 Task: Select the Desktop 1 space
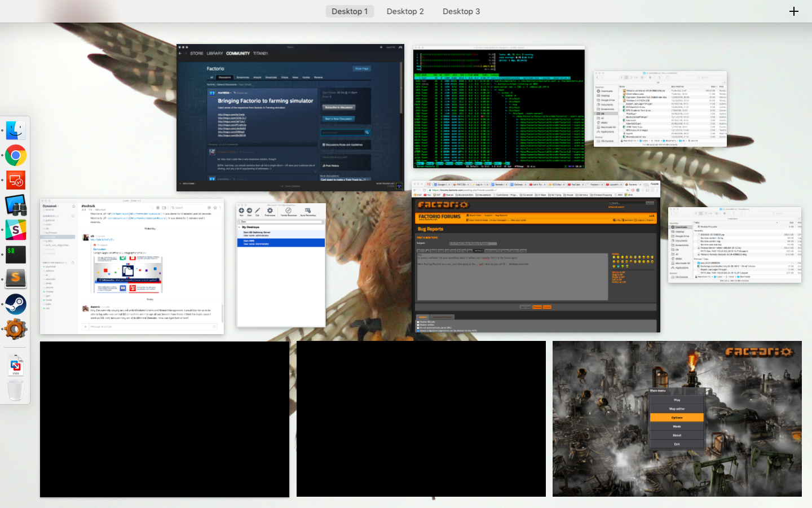point(350,11)
